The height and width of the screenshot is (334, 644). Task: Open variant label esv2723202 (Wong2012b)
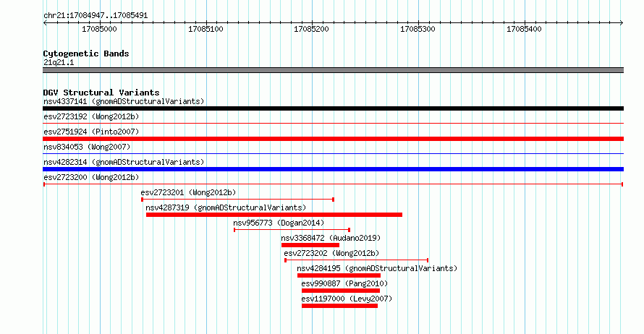pos(331,253)
